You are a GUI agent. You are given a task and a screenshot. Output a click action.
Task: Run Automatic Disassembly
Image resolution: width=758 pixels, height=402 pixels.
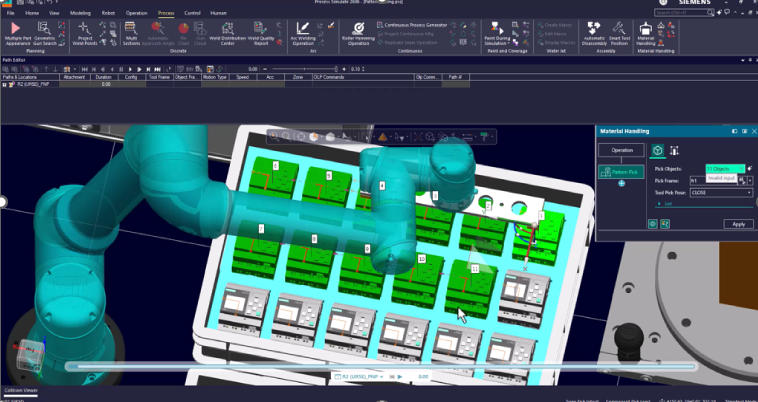pos(594,34)
